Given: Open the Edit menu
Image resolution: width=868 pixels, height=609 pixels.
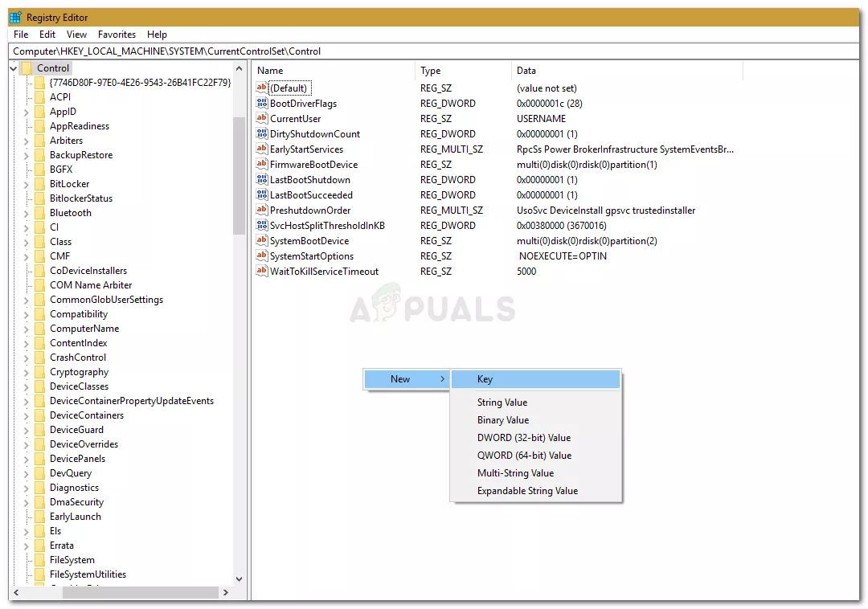Looking at the screenshot, I should [47, 35].
